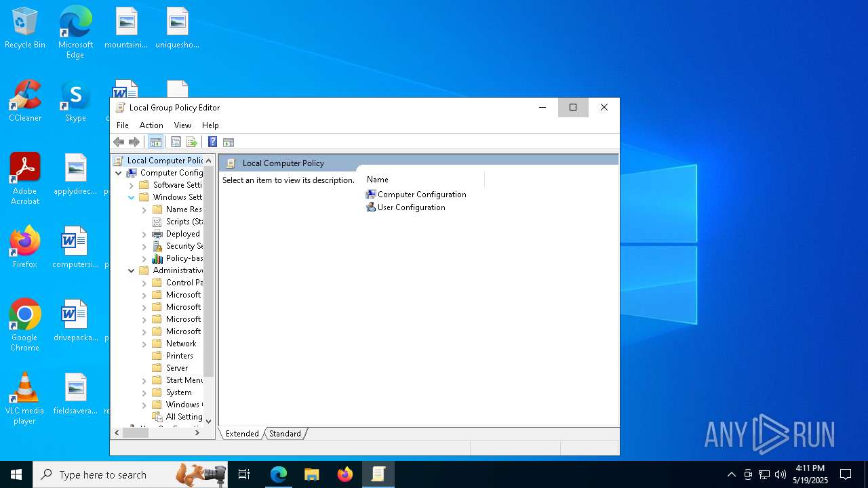Expand the Software Settings node
Image resolution: width=868 pixels, height=488 pixels.
(x=132, y=185)
